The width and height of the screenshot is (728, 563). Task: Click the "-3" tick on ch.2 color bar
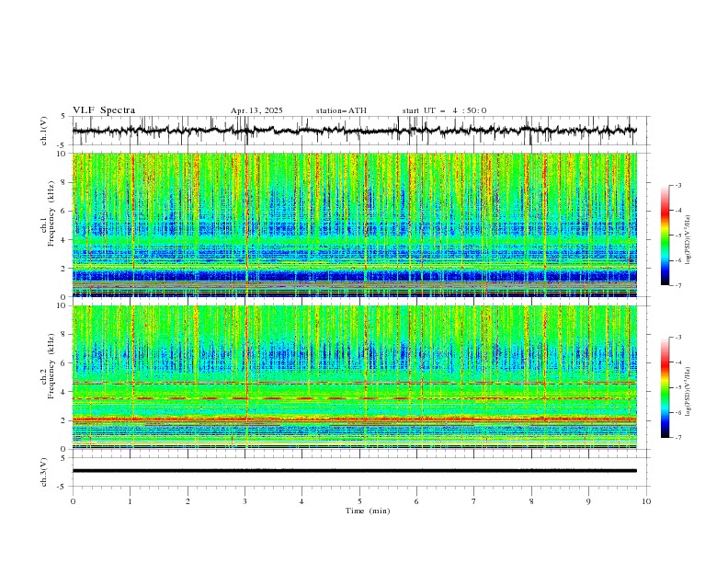[x=678, y=338]
